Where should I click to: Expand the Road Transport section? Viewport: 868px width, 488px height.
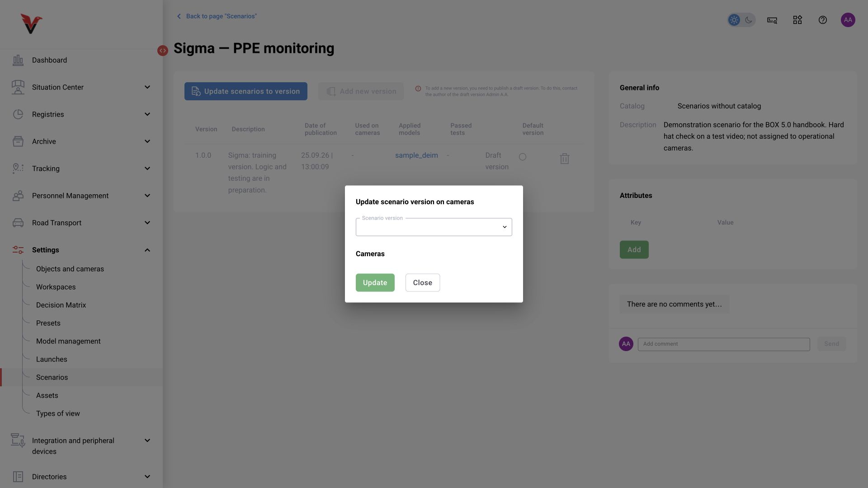click(x=147, y=223)
